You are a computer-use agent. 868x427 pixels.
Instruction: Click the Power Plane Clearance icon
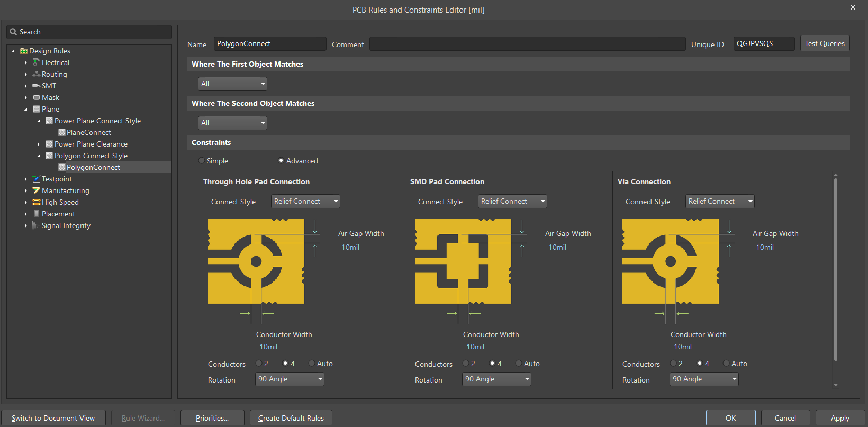click(49, 144)
